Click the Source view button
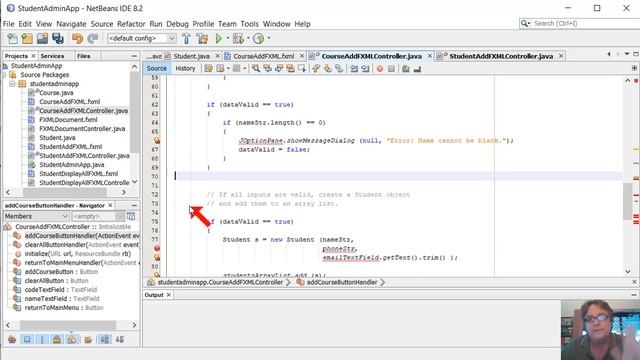 point(157,69)
